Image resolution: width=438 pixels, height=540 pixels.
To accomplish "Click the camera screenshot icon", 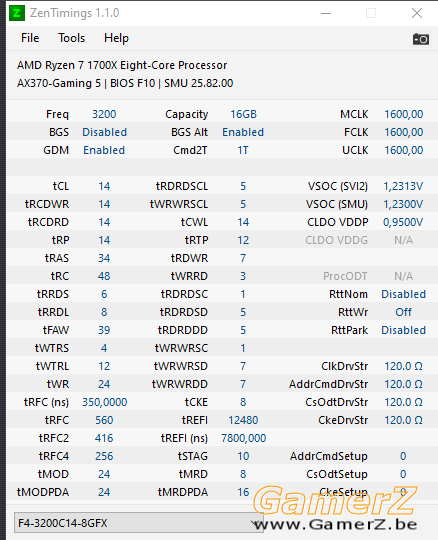I will (x=420, y=39).
